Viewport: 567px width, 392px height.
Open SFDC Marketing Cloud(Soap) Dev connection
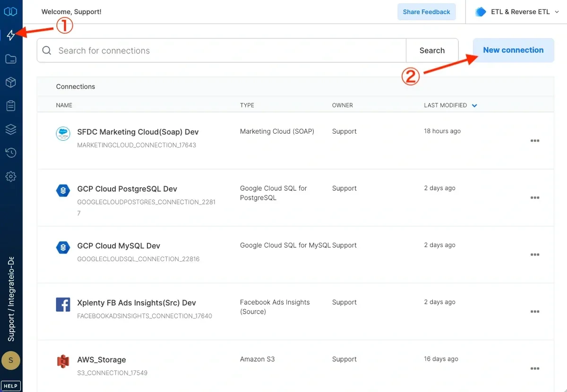(138, 132)
